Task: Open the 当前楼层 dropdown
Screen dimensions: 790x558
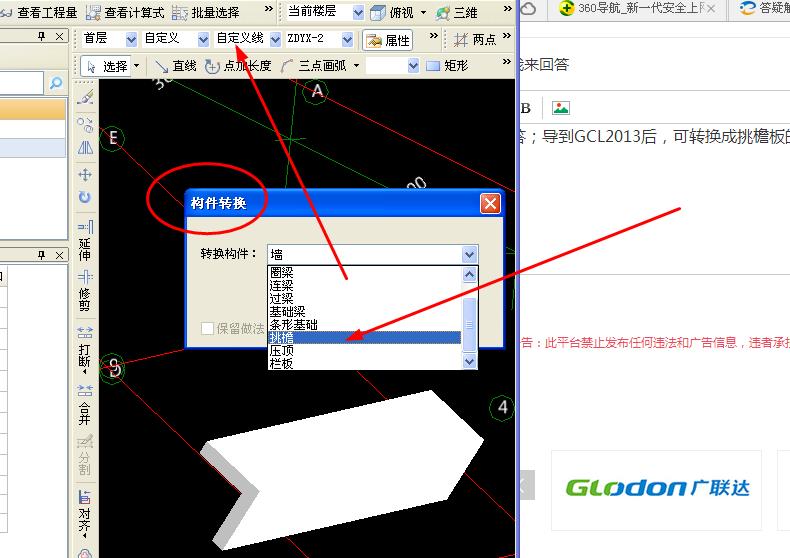Action: [x=358, y=13]
